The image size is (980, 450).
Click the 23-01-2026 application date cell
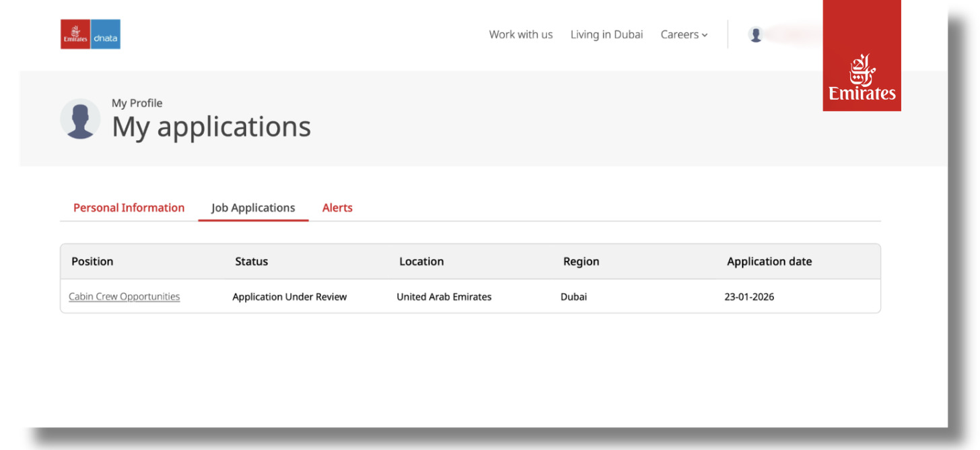(749, 296)
